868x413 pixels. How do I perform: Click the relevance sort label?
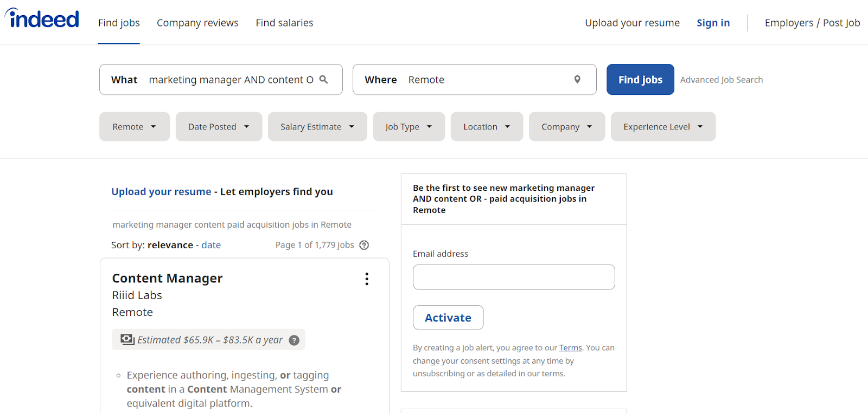tap(170, 245)
